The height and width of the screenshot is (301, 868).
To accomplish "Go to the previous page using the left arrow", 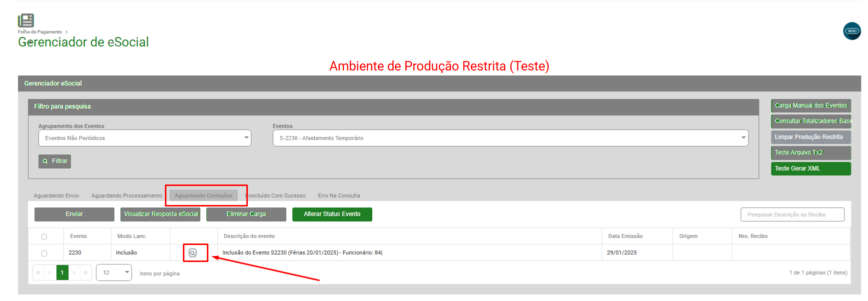I will [x=50, y=272].
